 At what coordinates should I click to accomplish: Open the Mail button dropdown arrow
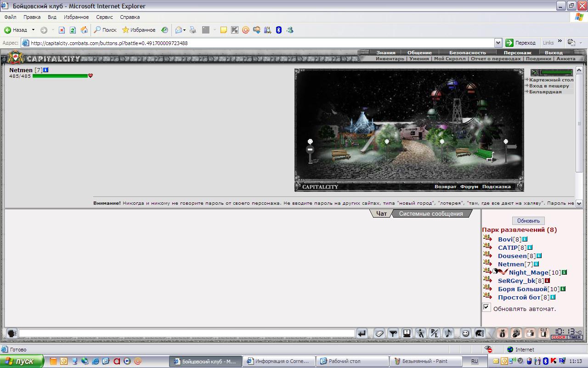(x=184, y=30)
